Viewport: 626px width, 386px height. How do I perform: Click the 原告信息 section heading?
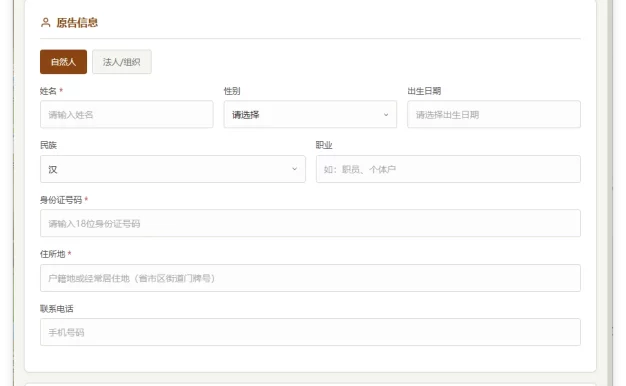click(x=77, y=23)
